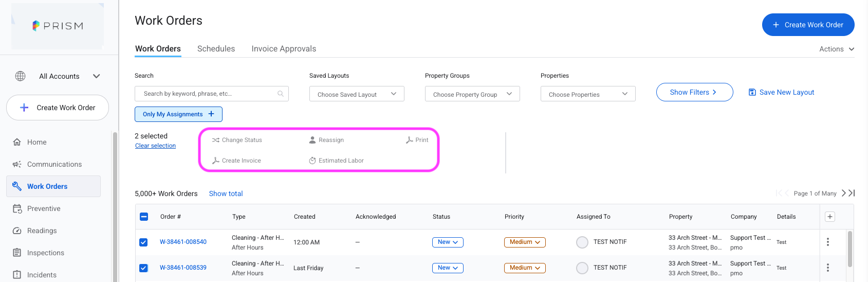Click the keyword search input field
Image resolution: width=868 pixels, height=282 pixels.
(211, 94)
